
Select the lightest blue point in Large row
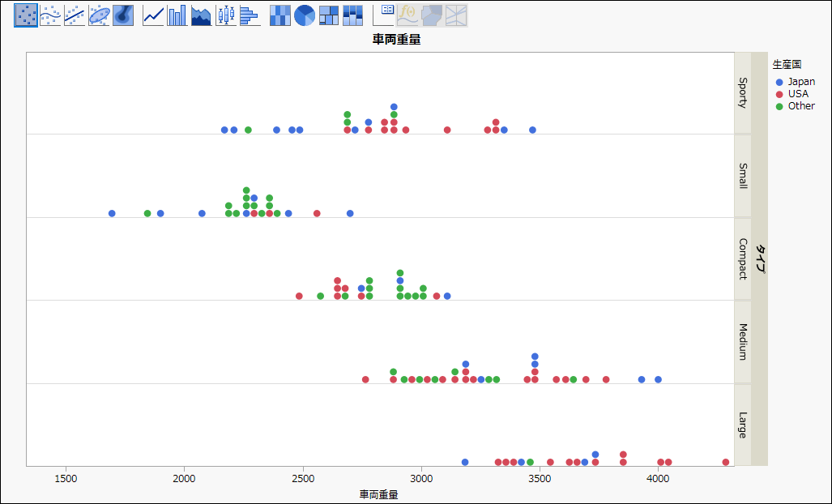click(465, 462)
